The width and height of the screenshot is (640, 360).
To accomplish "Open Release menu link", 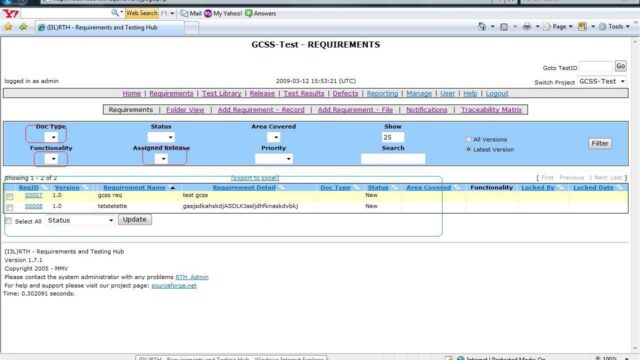I will pos(262,93).
